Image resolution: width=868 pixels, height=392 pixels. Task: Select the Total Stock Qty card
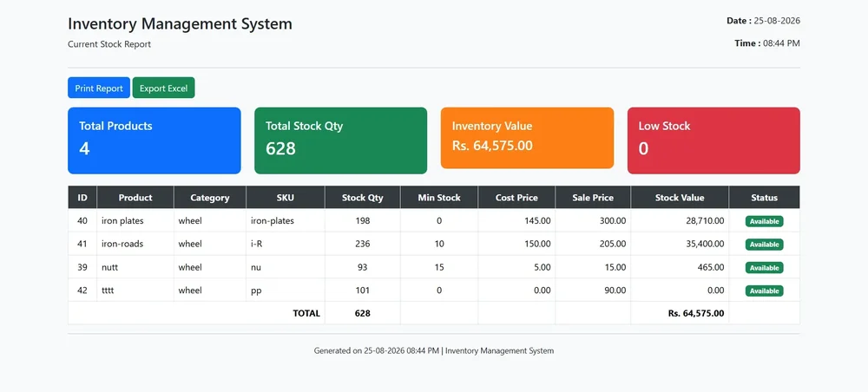(x=340, y=140)
